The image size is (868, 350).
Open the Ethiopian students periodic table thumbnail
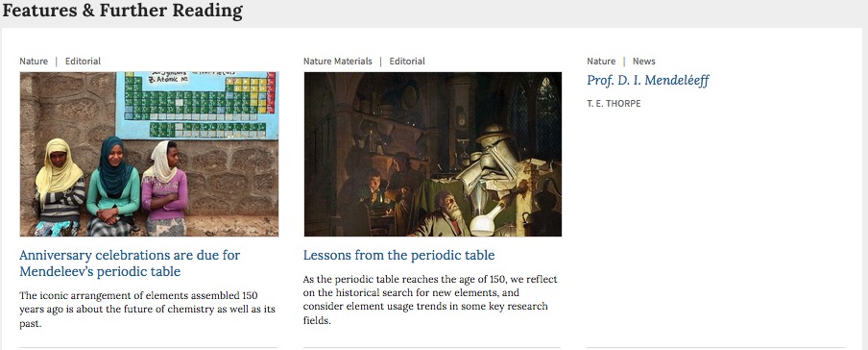pyautogui.click(x=149, y=154)
